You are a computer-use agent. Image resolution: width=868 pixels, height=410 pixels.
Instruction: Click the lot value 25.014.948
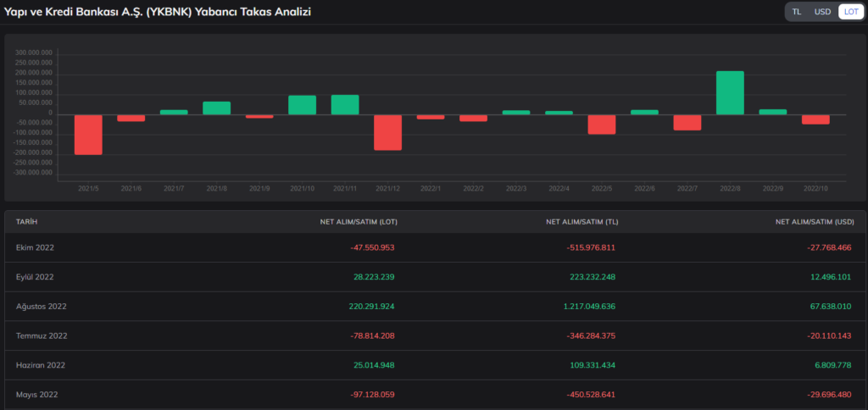click(374, 365)
